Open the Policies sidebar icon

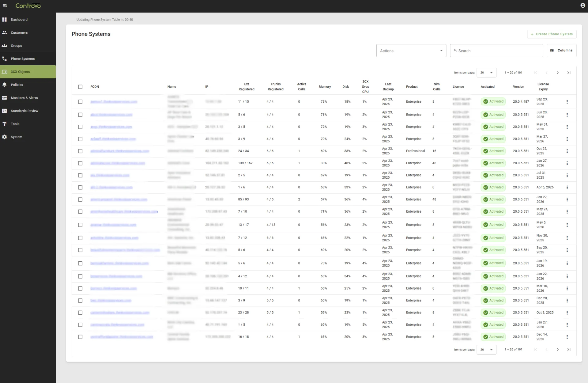coord(5,85)
